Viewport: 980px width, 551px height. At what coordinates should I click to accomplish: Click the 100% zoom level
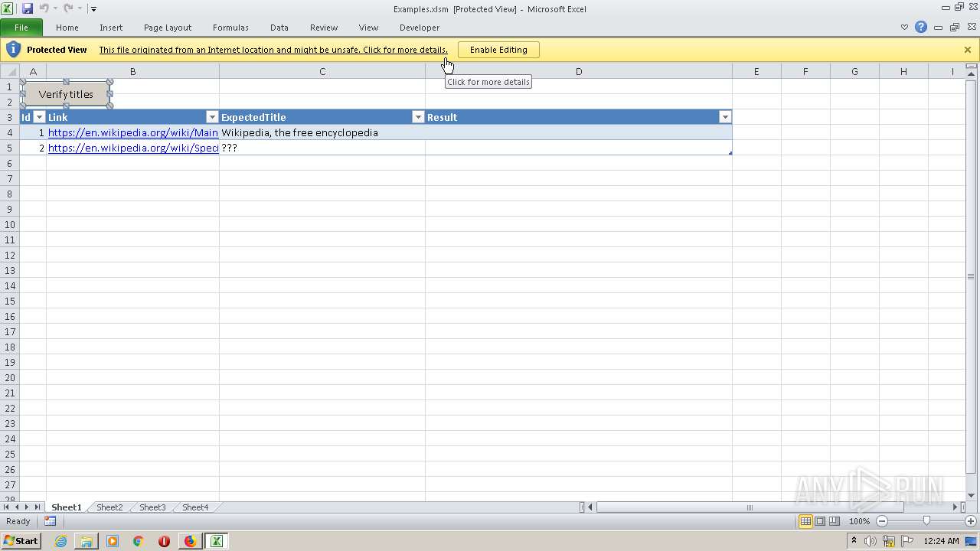[860, 521]
